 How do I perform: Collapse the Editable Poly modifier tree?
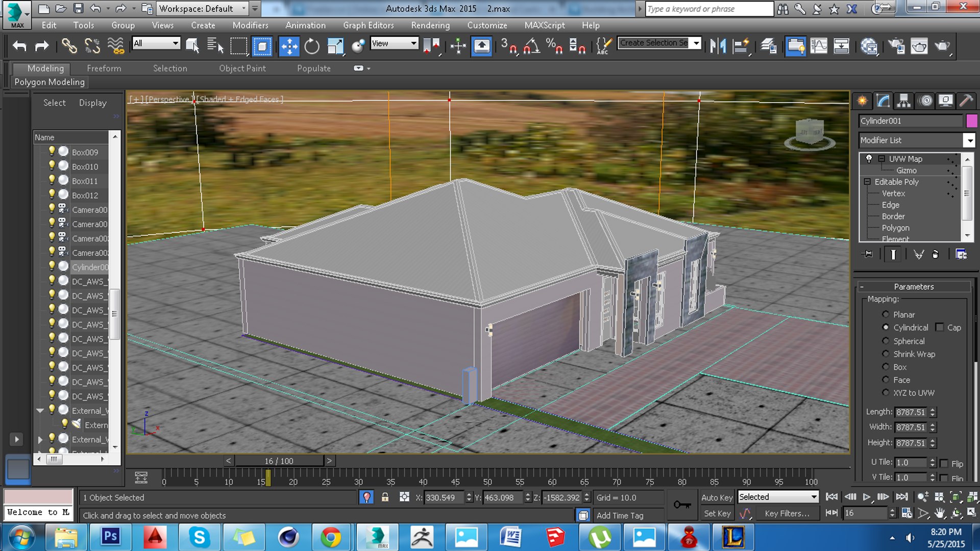pyautogui.click(x=867, y=182)
